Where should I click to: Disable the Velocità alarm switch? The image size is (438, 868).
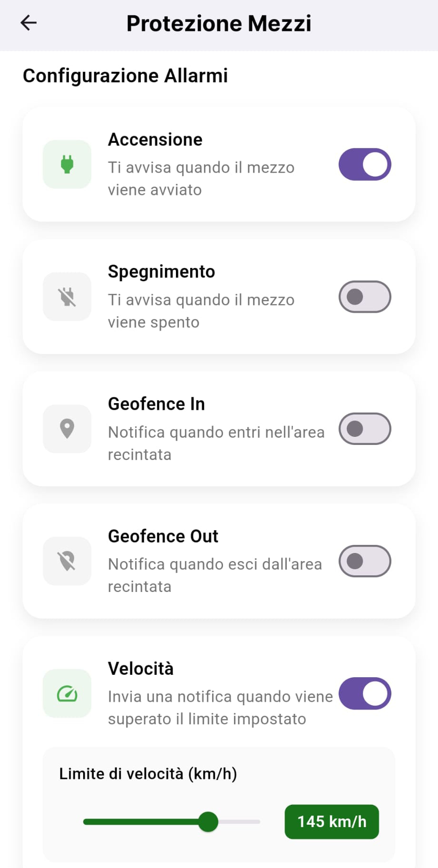[365, 693]
